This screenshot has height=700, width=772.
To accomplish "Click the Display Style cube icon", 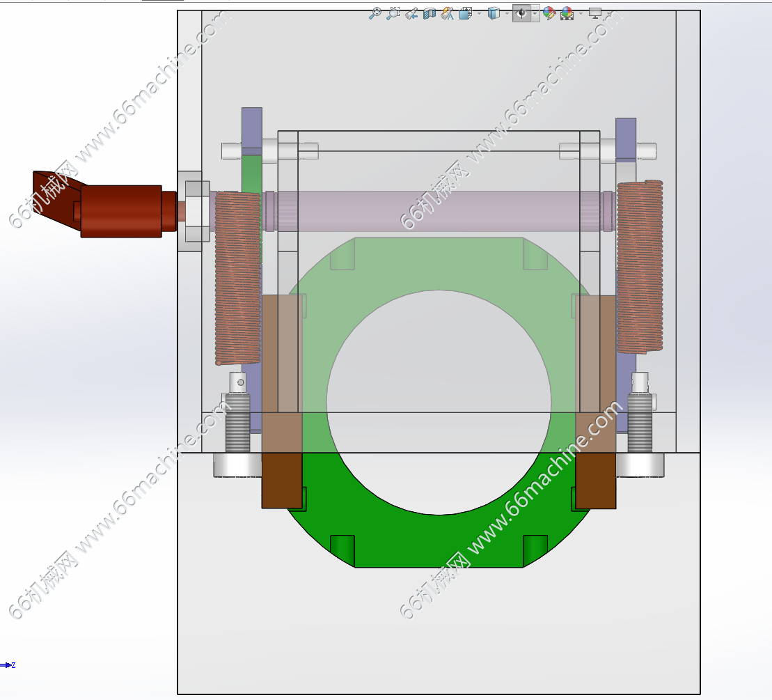I will (x=494, y=13).
